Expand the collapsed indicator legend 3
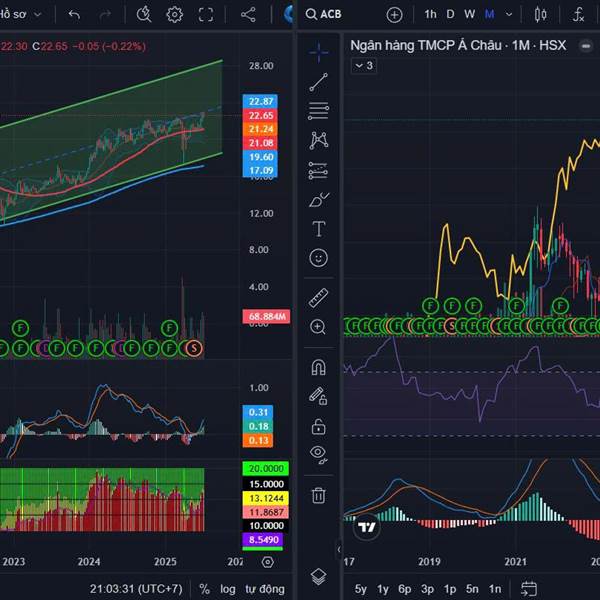Viewport: 600px width, 600px height. pyautogui.click(x=364, y=66)
